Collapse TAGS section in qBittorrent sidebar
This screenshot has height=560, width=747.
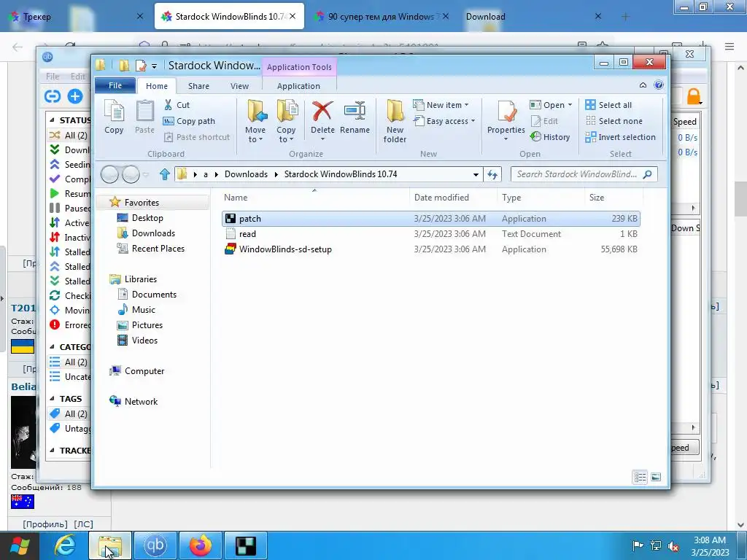[x=52, y=399]
